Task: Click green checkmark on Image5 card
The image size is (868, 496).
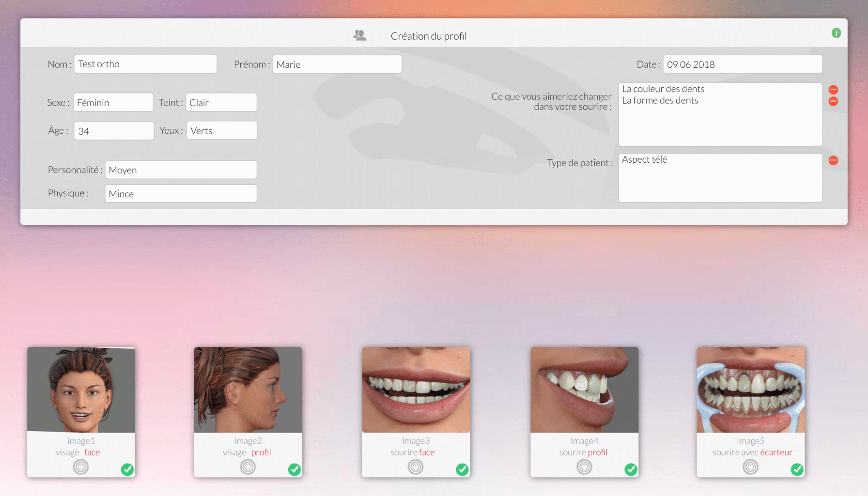Action: 797,469
